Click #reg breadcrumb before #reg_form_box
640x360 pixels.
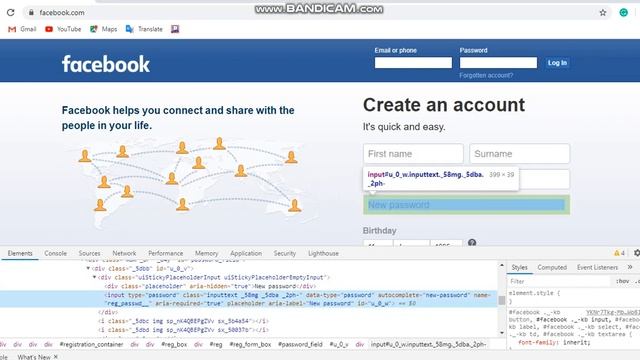pos(216,344)
